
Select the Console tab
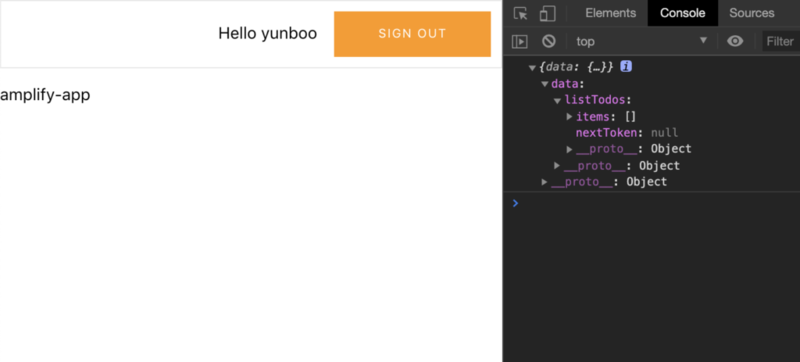pyautogui.click(x=683, y=13)
